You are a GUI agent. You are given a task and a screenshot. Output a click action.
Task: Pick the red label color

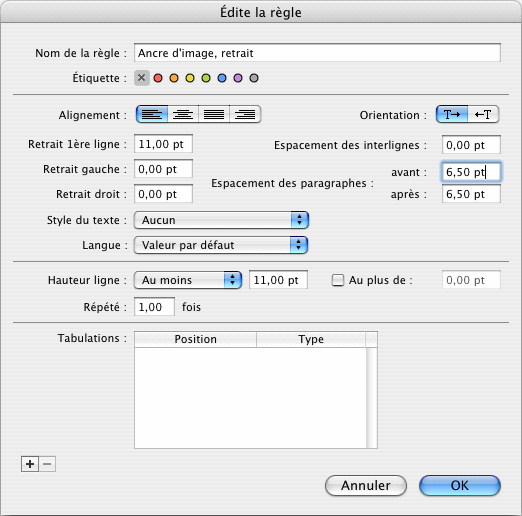tap(158, 78)
